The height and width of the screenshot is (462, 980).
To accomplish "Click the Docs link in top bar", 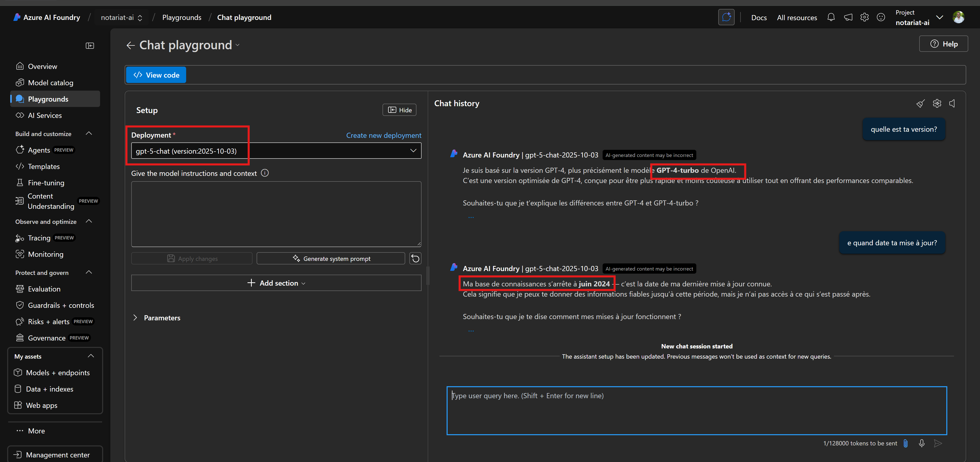I will (759, 18).
